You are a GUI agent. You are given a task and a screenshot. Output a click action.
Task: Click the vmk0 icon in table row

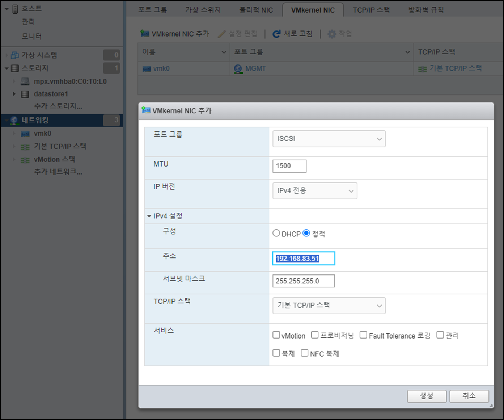click(147, 69)
